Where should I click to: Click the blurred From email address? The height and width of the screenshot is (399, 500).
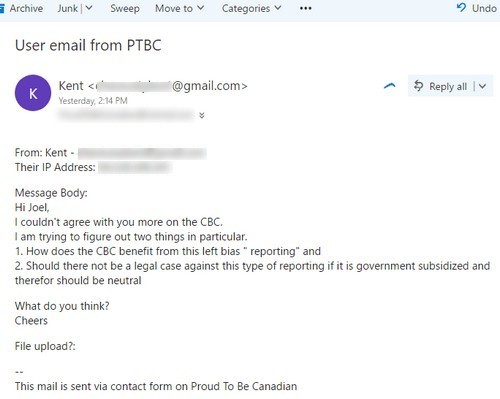coord(142,153)
